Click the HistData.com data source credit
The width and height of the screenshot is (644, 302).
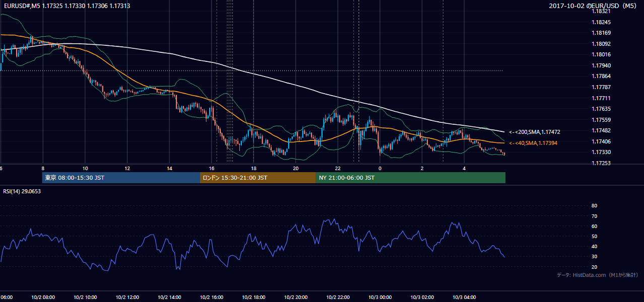[x=598, y=275]
